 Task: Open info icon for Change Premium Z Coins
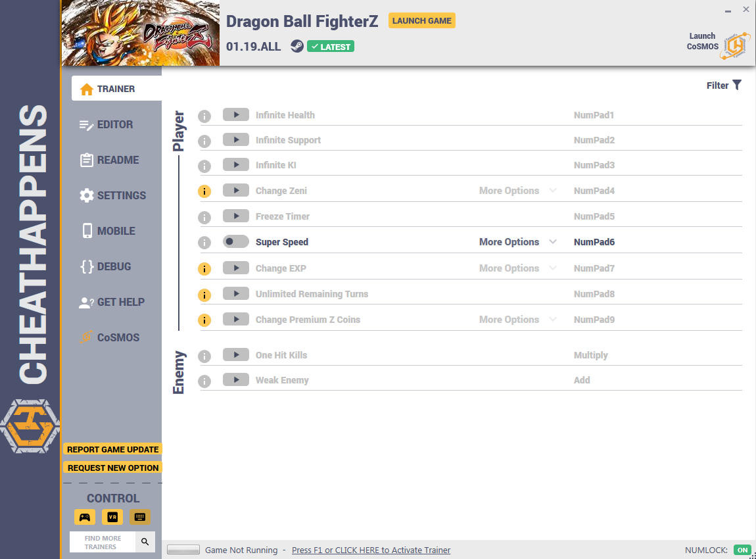pyautogui.click(x=204, y=320)
